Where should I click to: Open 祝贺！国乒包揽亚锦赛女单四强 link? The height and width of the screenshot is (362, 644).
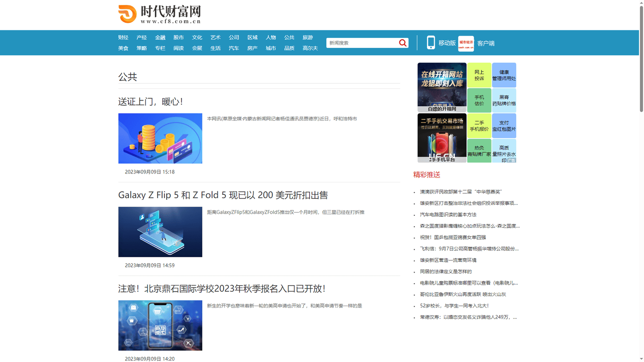point(453,237)
